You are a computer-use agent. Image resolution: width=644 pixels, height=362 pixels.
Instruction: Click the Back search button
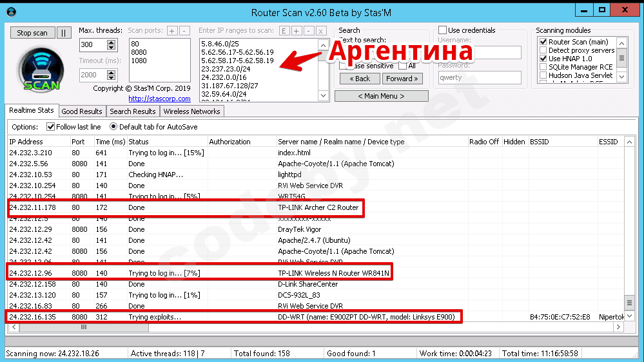360,79
